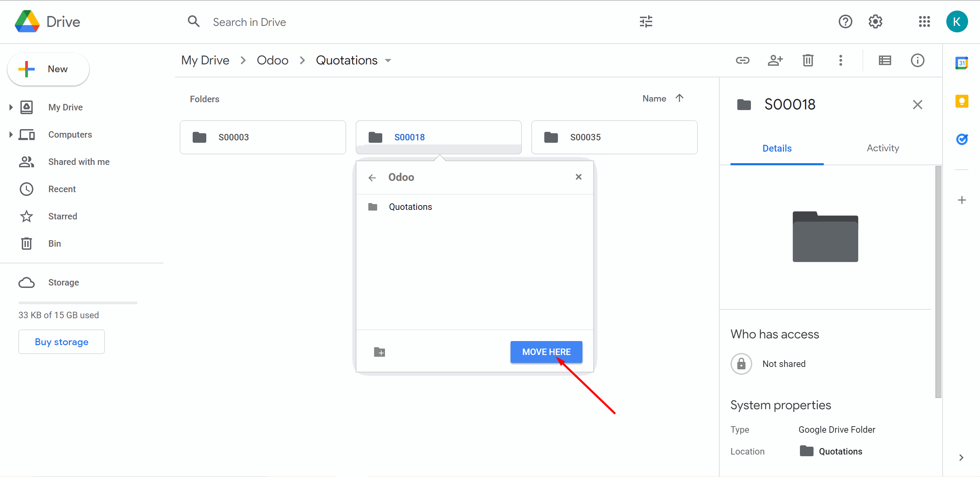Expand My Drive tree in sidebar
980x477 pixels.
[x=11, y=107]
